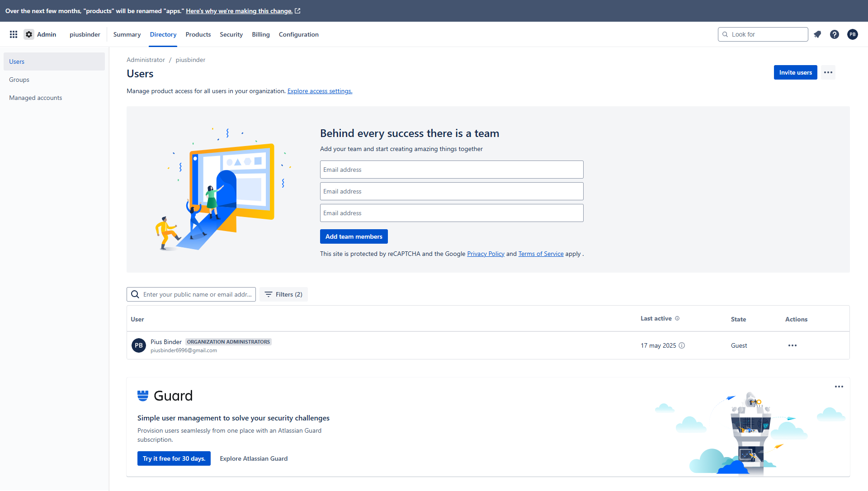Focus the third Email address field

pyautogui.click(x=452, y=213)
